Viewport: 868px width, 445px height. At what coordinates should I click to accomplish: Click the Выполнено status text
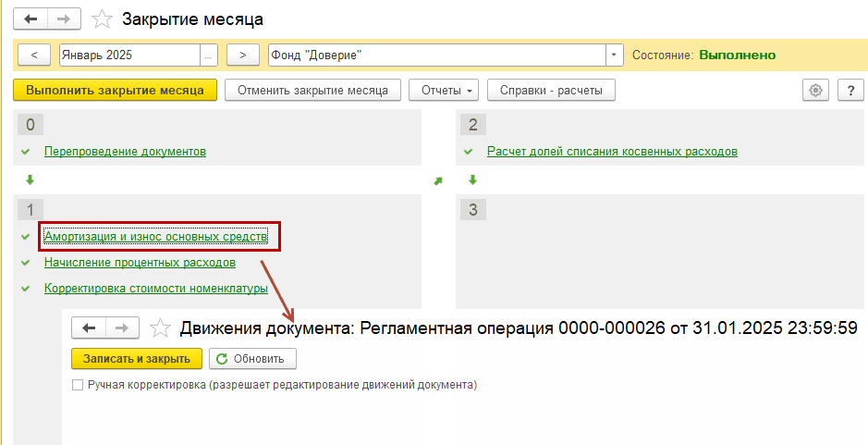738,55
